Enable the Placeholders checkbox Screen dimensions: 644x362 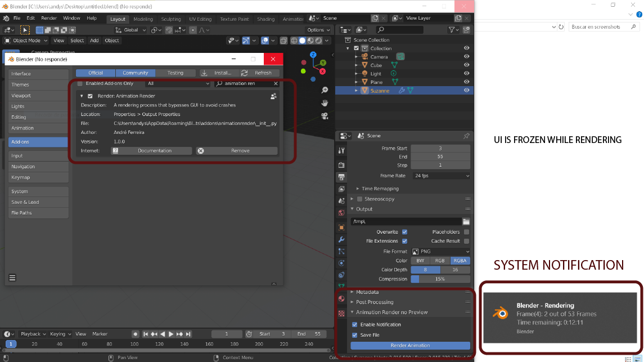466,232
